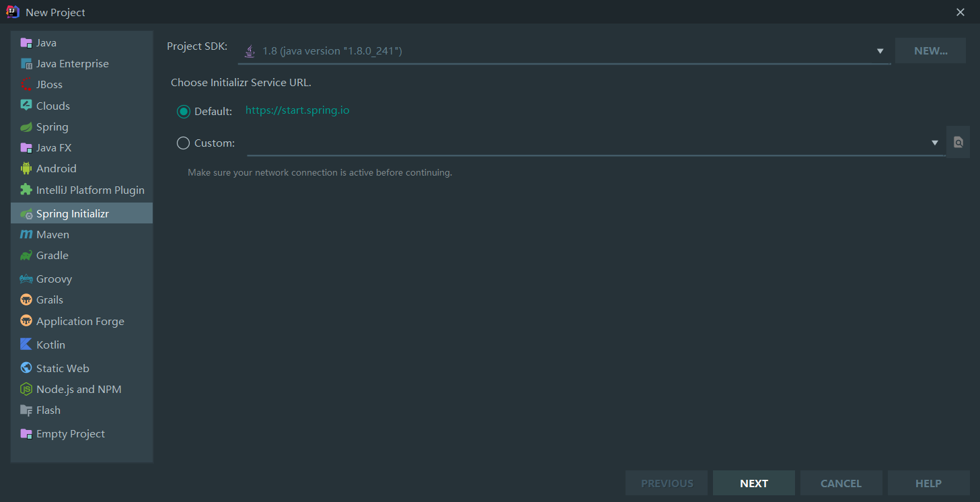Click the Empty Project folder icon

(26, 434)
